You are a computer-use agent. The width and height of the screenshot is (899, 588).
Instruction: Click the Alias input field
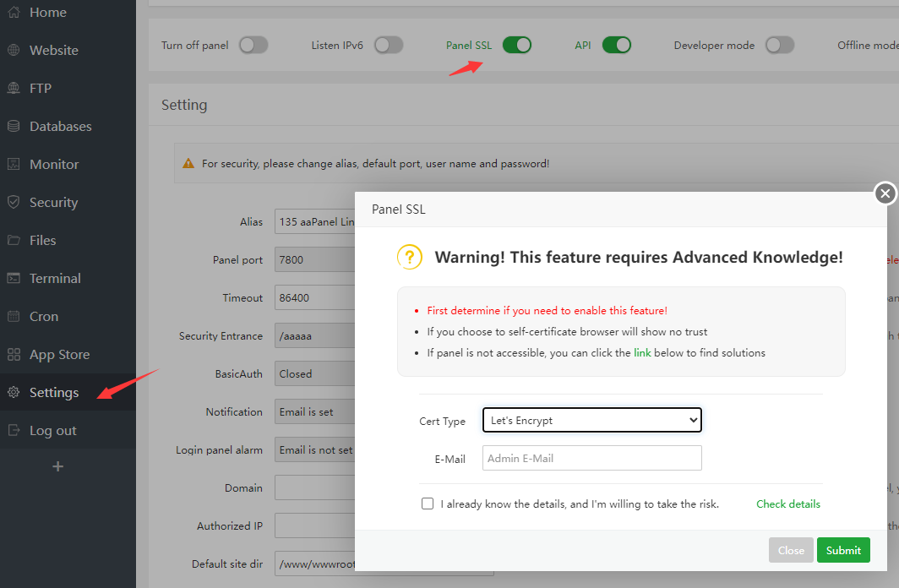tap(315, 221)
